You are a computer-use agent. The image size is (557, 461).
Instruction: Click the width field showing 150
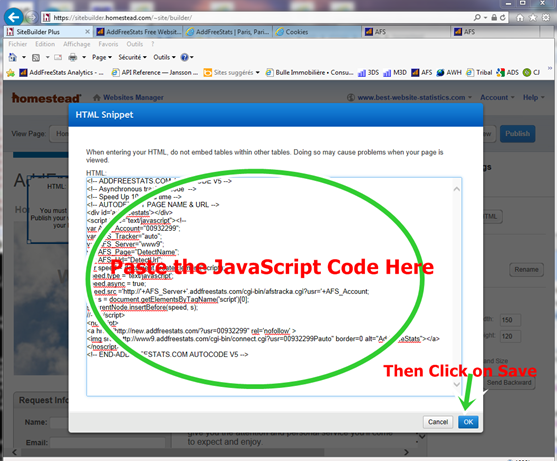[x=510, y=320]
